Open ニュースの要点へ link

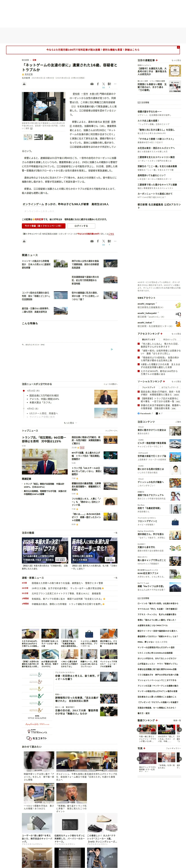pyautogui.click(x=110, y=384)
